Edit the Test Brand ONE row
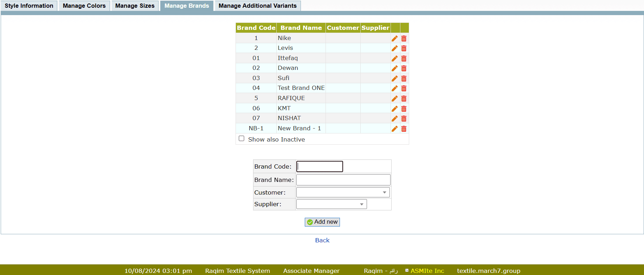Viewport: 644px width, 275px height. click(394, 89)
